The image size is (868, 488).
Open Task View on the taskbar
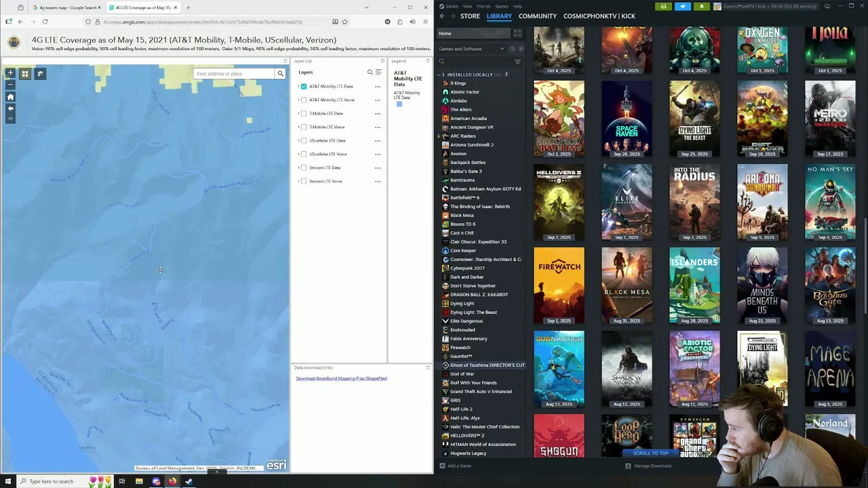click(x=122, y=481)
